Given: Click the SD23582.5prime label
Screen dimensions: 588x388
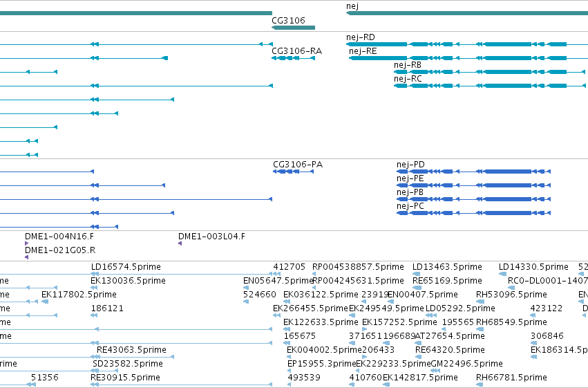Looking at the screenshot, I should (128, 364).
